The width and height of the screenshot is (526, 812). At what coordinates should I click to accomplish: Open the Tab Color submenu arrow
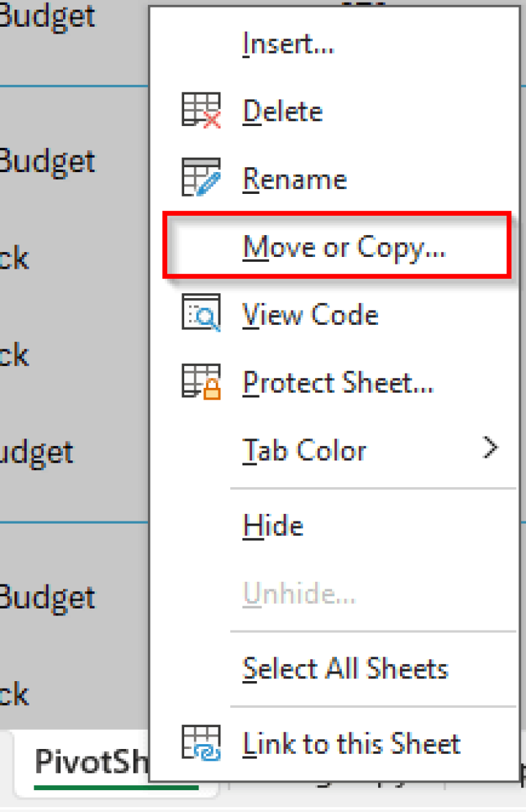490,447
